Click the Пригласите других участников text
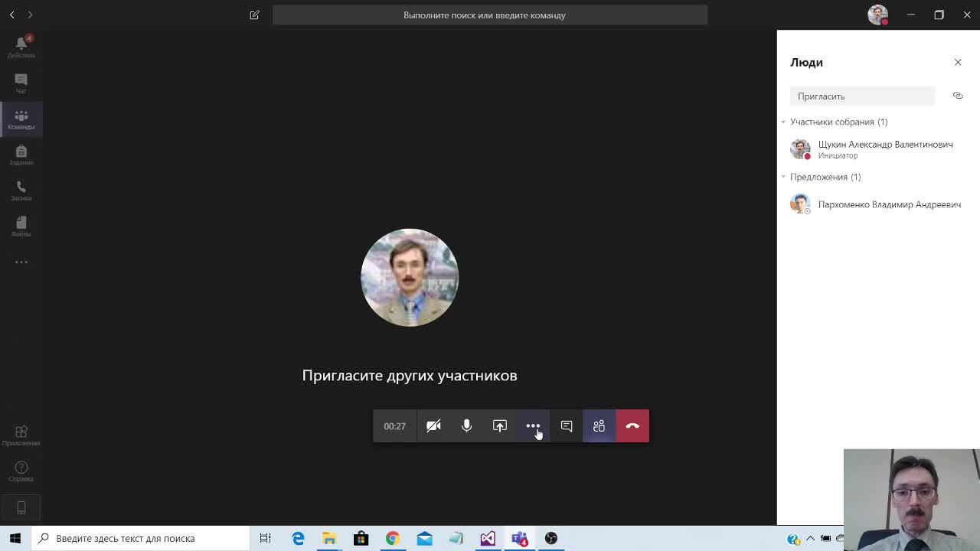This screenshot has height=551, width=980. pos(410,375)
